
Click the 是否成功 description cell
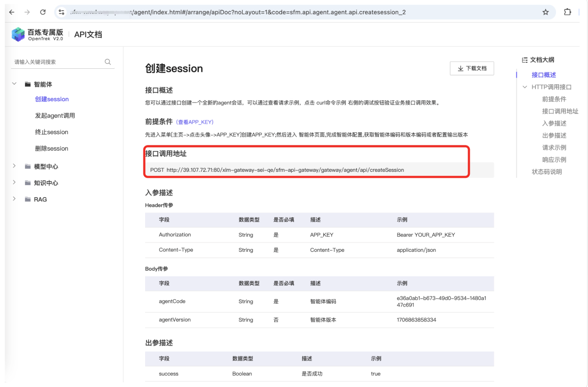tap(312, 374)
